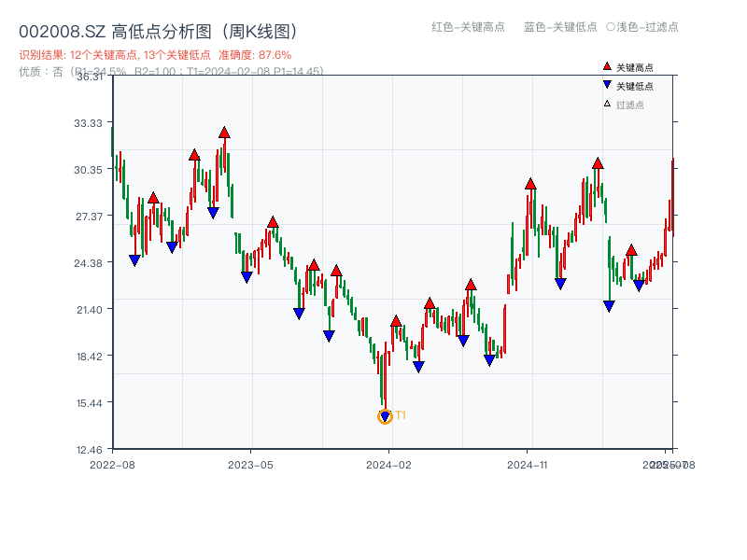Click the right one of two adjacent red highs near 24.38
The height and width of the screenshot is (560, 747).
coord(336,271)
